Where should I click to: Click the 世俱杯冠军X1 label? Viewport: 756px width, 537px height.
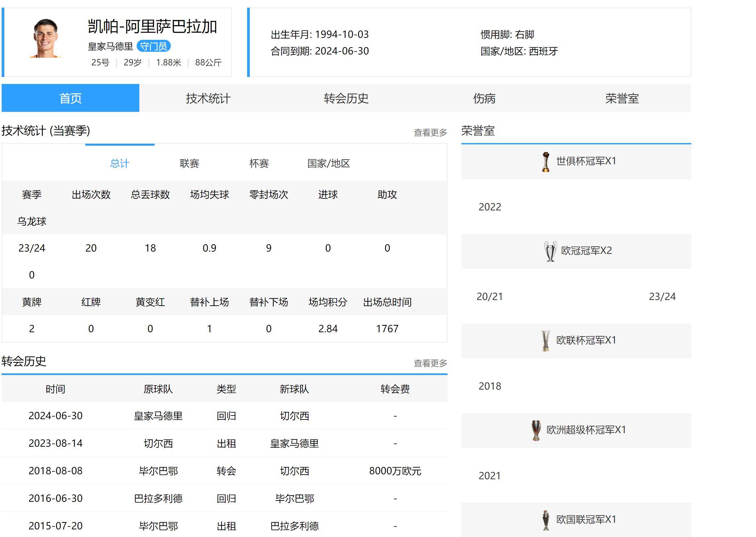586,161
